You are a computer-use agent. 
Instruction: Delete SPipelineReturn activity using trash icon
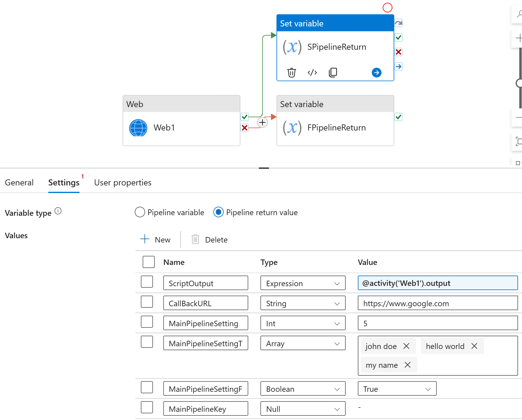292,72
